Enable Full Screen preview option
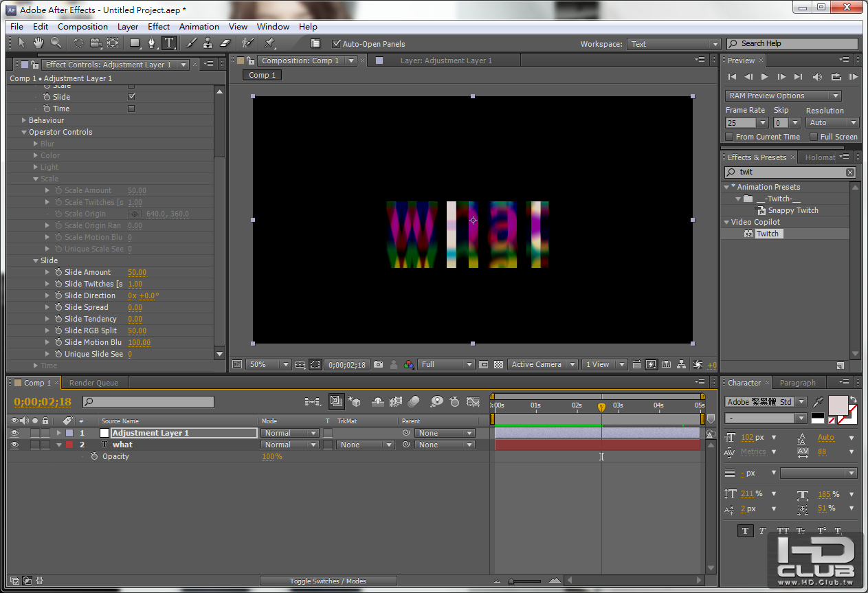 (x=814, y=137)
